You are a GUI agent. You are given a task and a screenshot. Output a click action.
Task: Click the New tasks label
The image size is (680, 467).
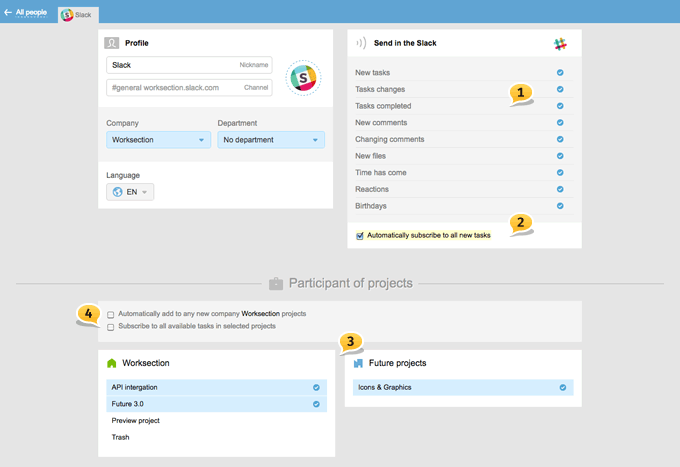pos(373,72)
